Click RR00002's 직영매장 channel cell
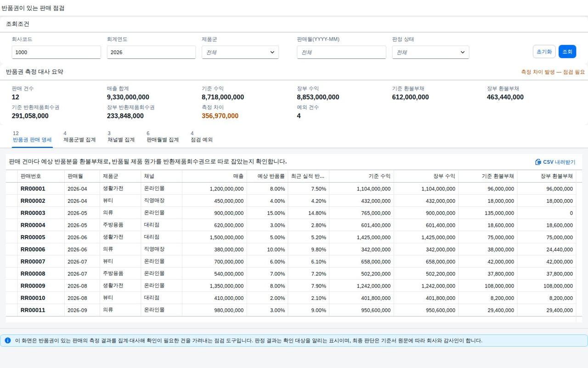588x368 pixels. pos(162,201)
